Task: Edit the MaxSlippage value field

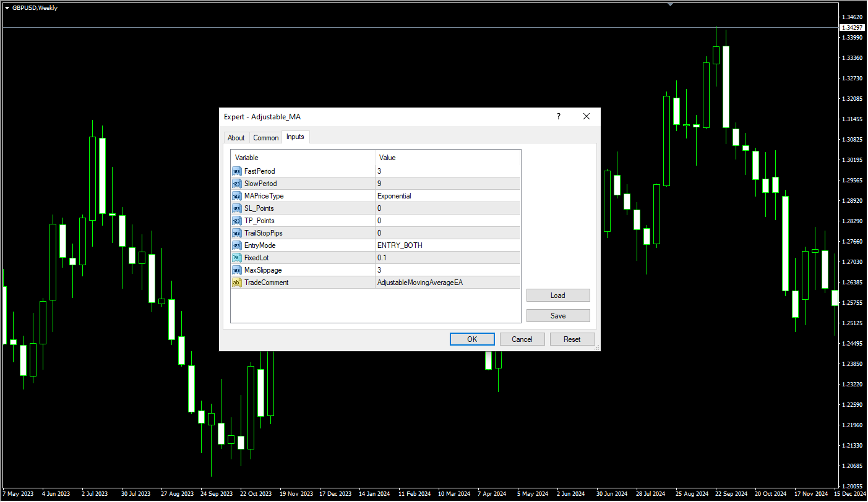Action: coord(447,270)
